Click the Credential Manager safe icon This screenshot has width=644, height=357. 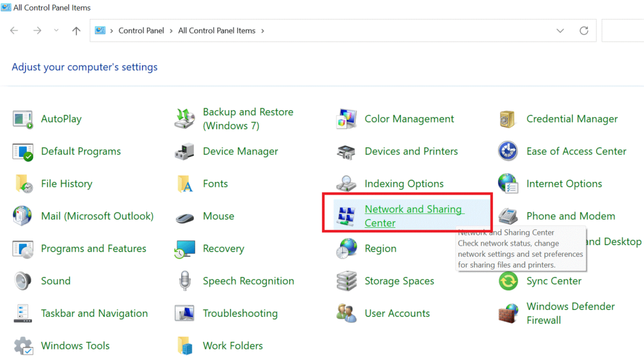pos(508,119)
